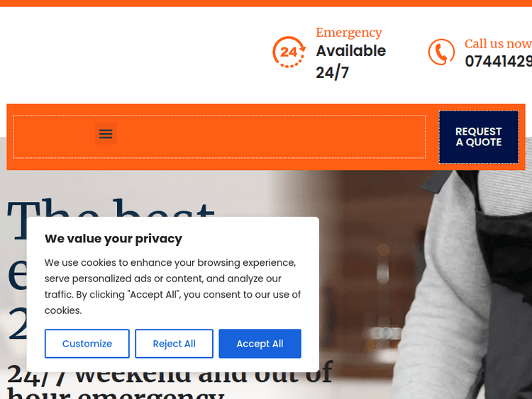Accept all cookies
This screenshot has width=532, height=399.
coord(260,344)
